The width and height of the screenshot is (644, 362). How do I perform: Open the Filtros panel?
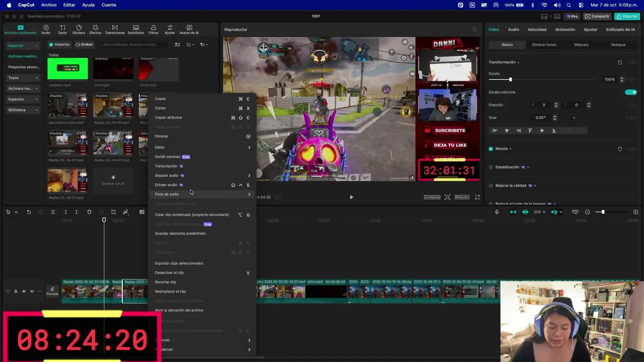tap(153, 30)
